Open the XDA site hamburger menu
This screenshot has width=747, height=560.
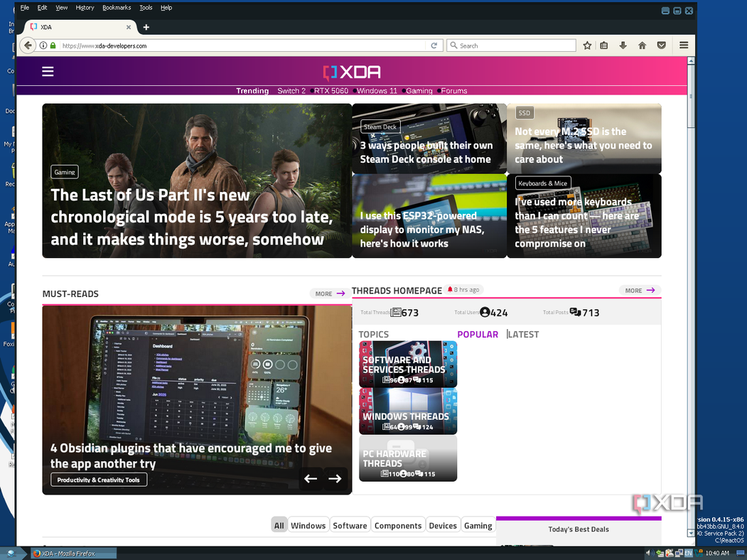[x=48, y=72]
